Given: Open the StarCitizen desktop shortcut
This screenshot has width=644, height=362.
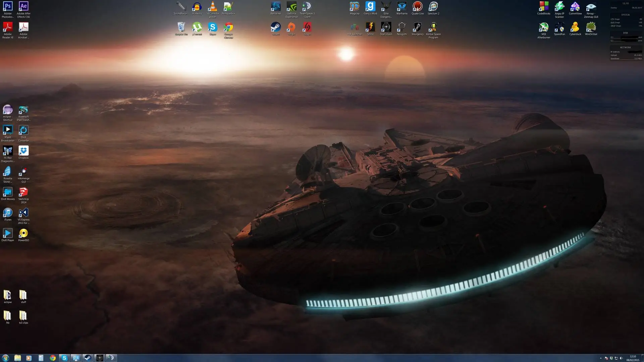Looking at the screenshot, I should coord(386,29).
